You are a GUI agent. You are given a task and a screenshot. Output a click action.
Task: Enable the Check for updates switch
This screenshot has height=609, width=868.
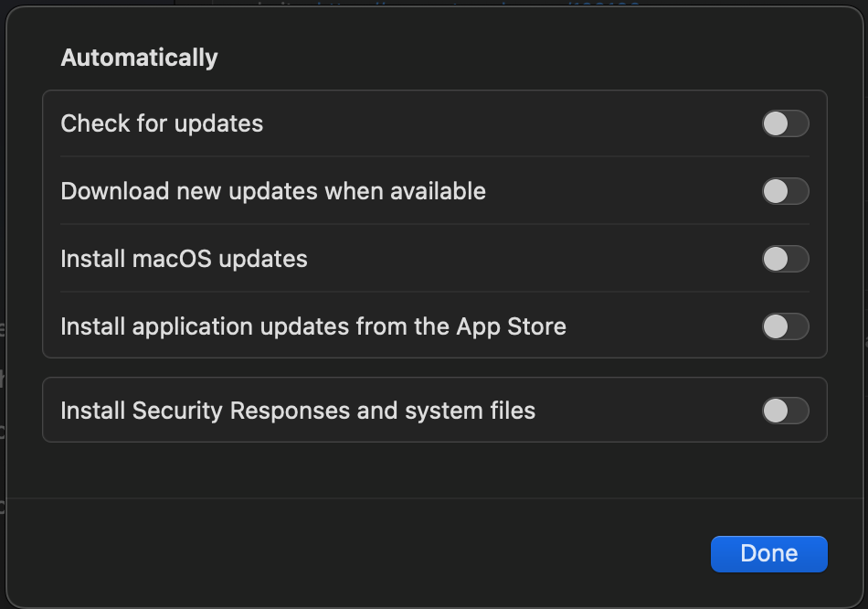786,123
